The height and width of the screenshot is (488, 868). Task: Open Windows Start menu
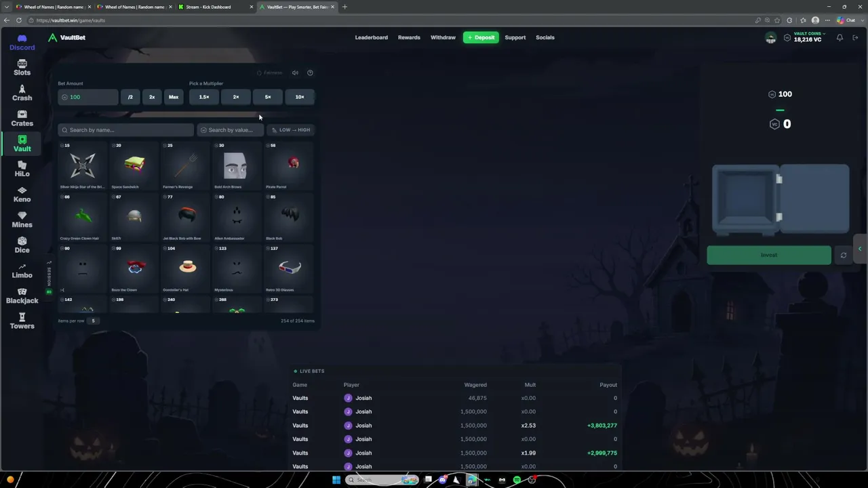point(336,480)
